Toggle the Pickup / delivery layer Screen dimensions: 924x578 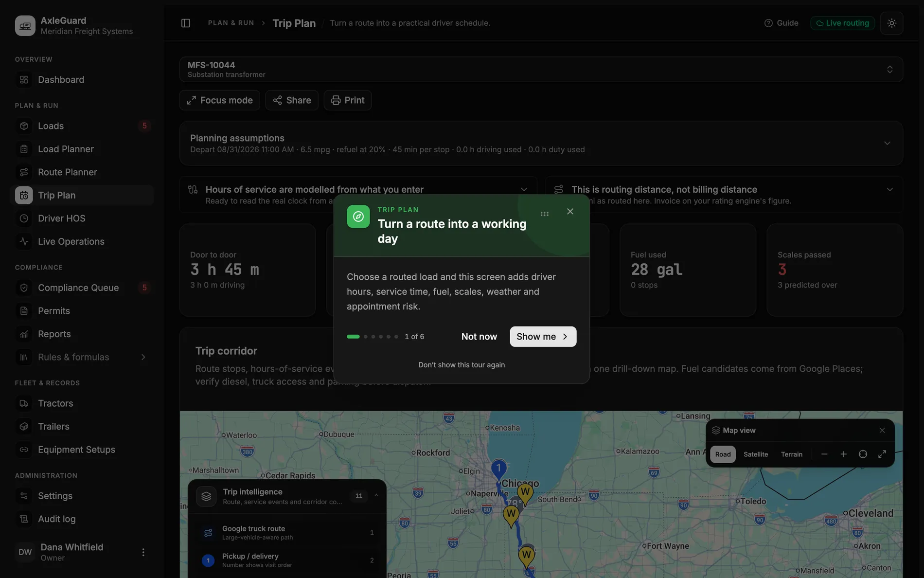point(287,560)
